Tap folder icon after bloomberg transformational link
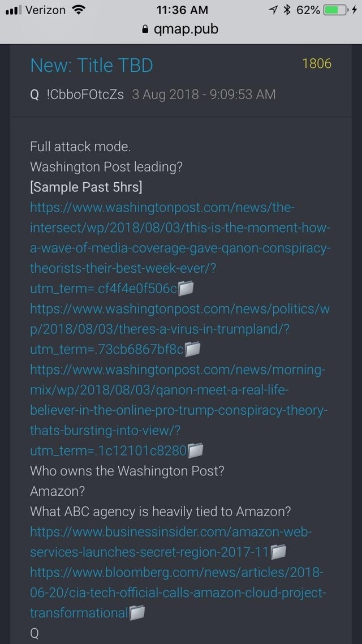Screen dimensions: 362x644 (x=137, y=613)
